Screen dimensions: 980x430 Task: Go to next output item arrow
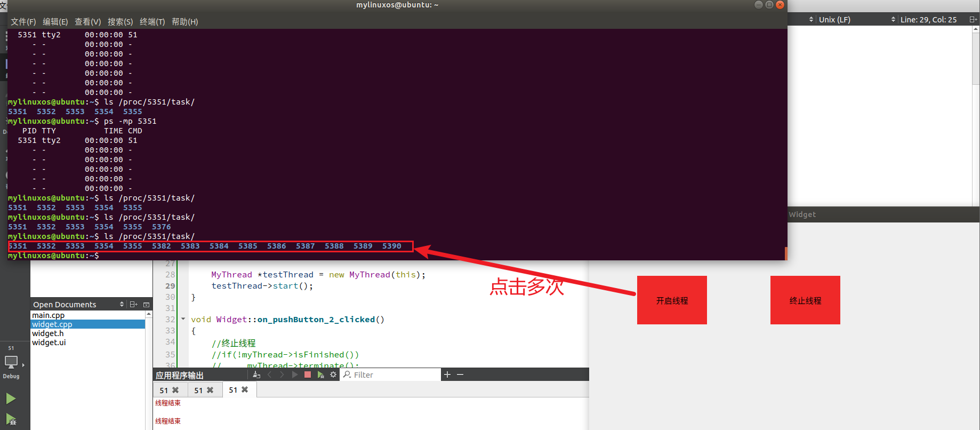tap(282, 375)
